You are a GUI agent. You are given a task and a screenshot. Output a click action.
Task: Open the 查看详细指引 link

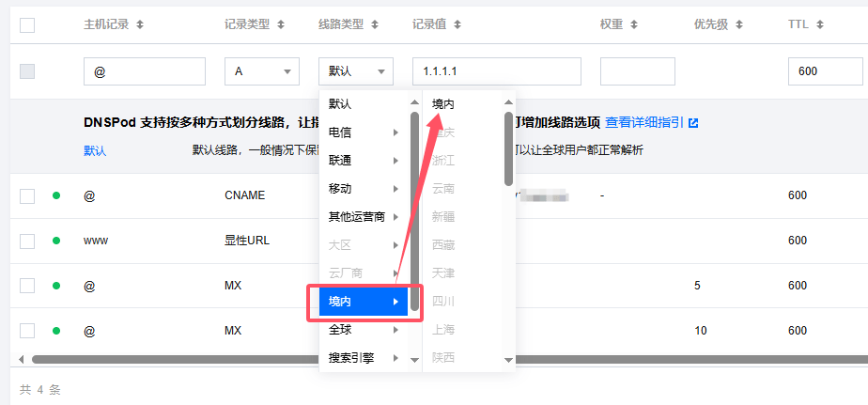coord(644,123)
